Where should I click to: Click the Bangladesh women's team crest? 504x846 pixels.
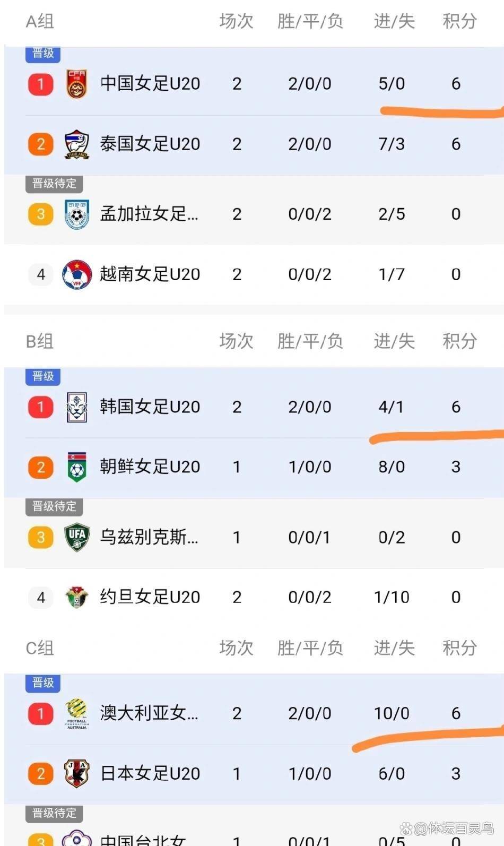tap(77, 214)
